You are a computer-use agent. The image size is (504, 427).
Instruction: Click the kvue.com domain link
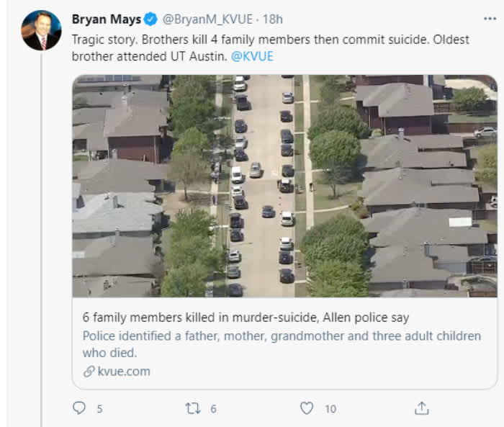coord(124,372)
